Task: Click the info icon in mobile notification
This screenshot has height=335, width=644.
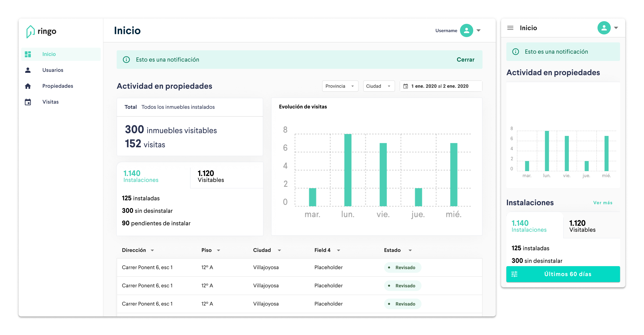Action: point(515,52)
